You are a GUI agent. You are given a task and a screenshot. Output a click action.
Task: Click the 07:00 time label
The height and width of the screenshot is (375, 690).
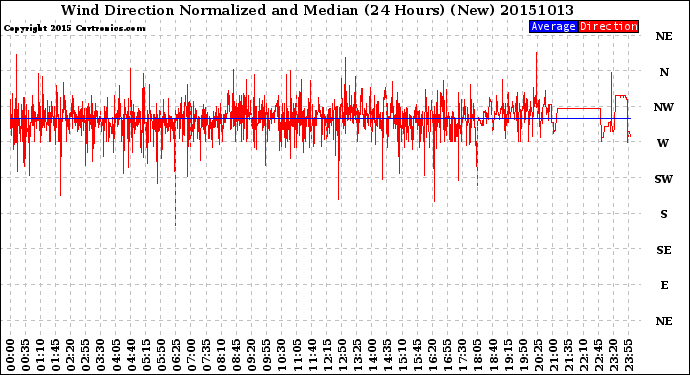(x=191, y=355)
